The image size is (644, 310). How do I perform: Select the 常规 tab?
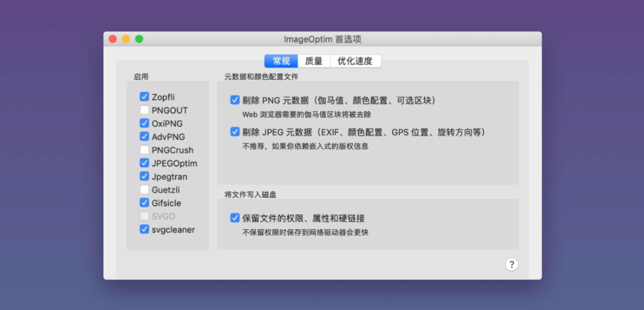(x=281, y=61)
